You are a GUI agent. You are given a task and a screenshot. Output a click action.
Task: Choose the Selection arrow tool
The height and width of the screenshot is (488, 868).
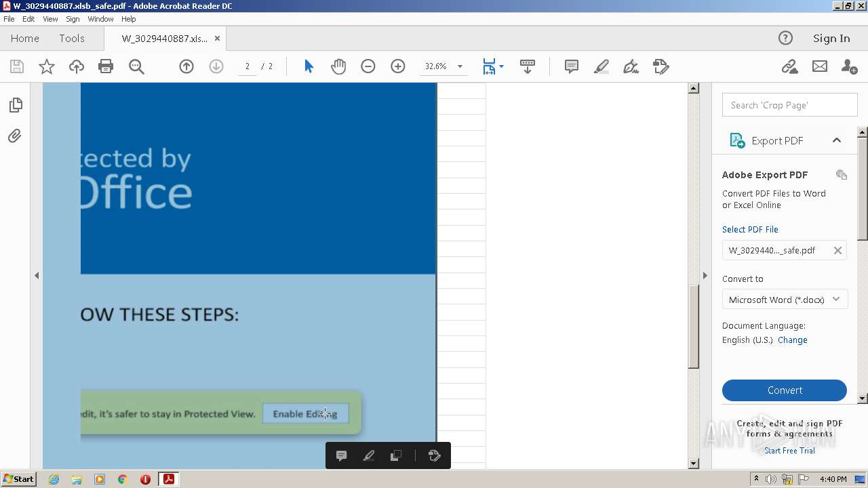[x=309, y=66]
